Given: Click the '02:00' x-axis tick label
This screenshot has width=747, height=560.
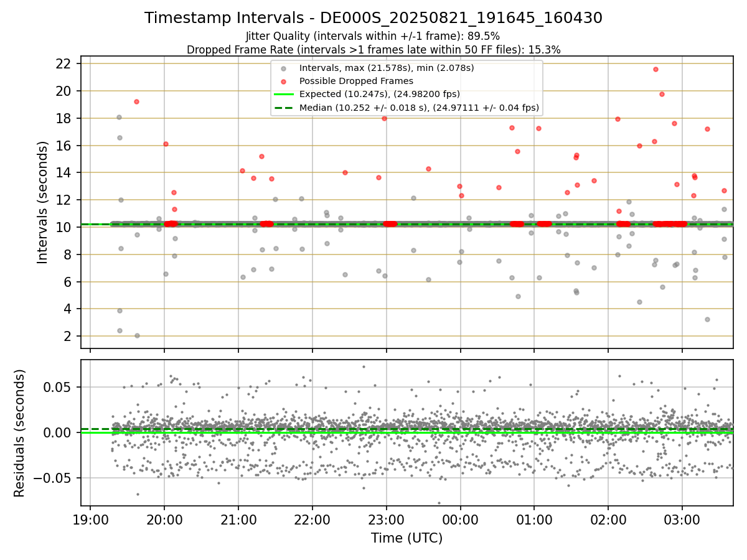Looking at the screenshot, I should [x=608, y=519].
